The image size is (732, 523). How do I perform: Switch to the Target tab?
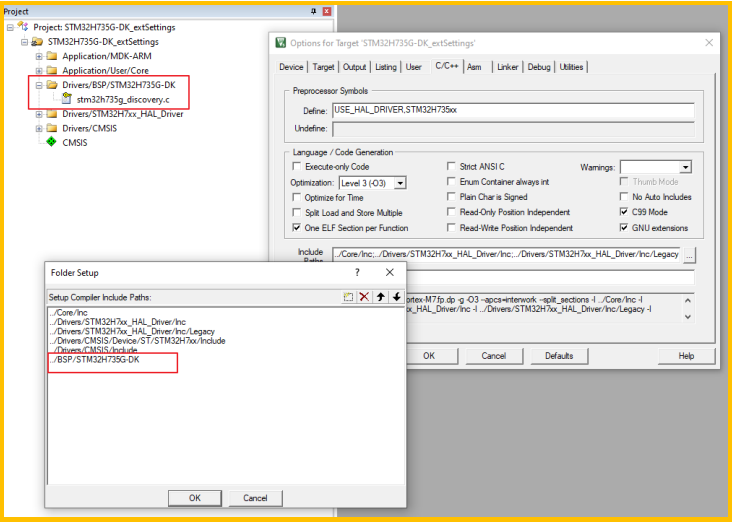[324, 67]
